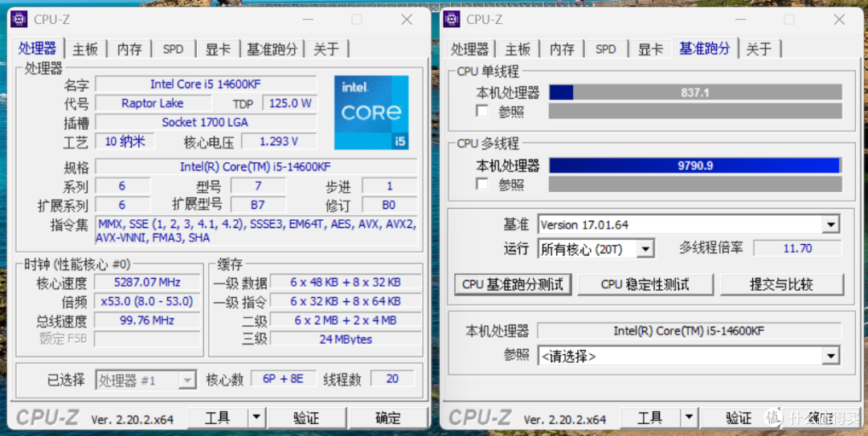
Task: Open the SPD tab in left window
Action: pyautogui.click(x=174, y=49)
